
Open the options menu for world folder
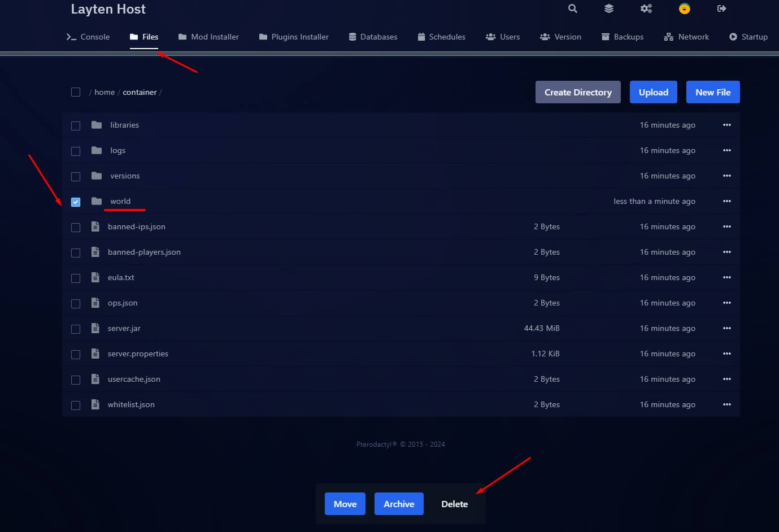[x=726, y=201]
